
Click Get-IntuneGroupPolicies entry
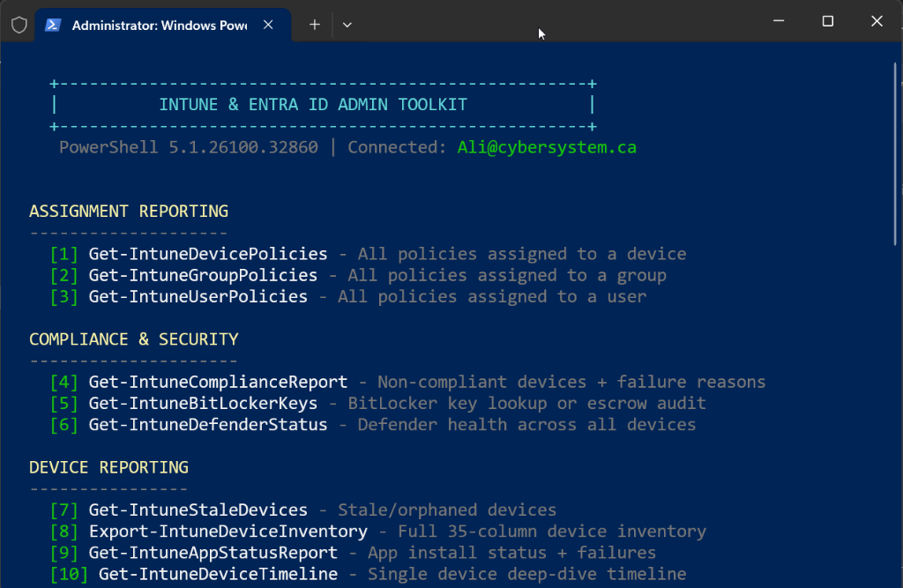pyautogui.click(x=203, y=275)
